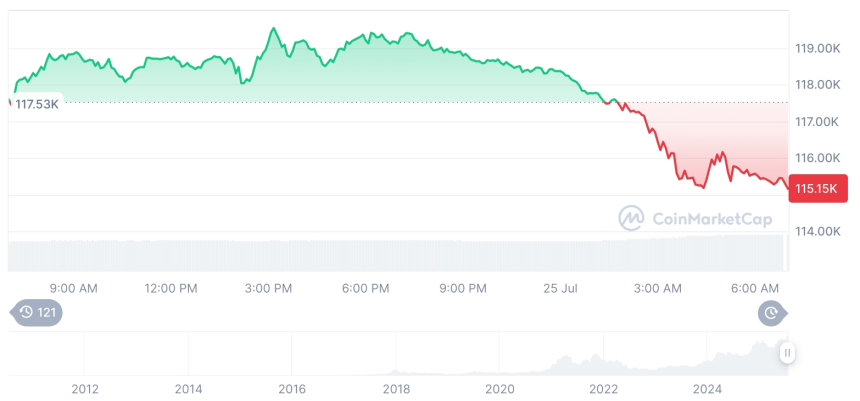Click the 119.00K price axis label
860x401 pixels.
point(817,48)
